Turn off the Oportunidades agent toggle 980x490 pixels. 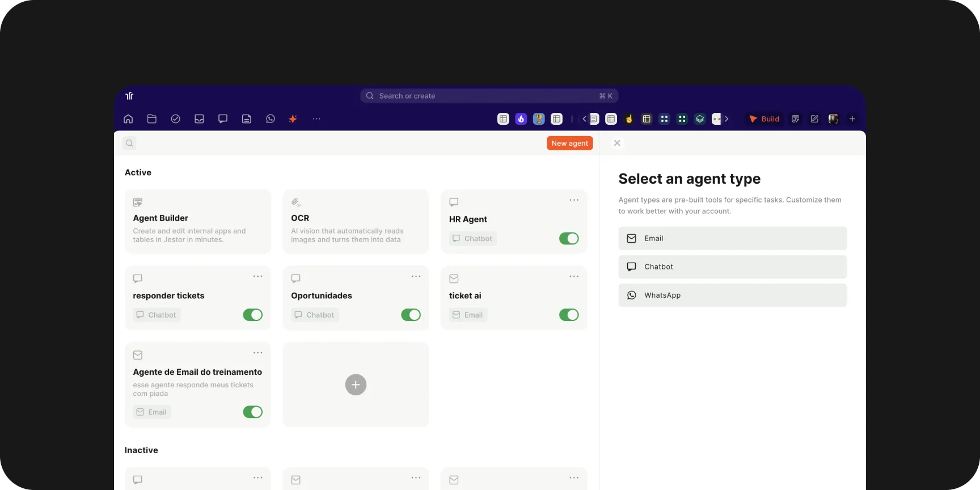coord(411,315)
